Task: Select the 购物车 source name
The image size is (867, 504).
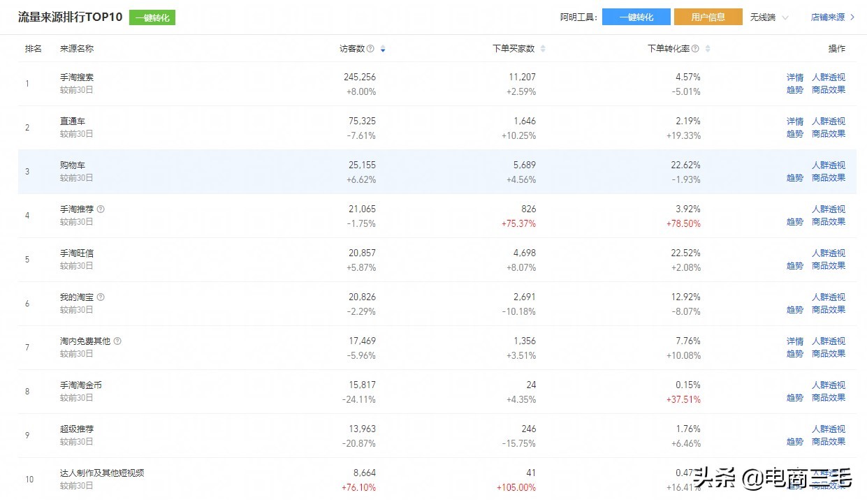Action: pyautogui.click(x=73, y=165)
